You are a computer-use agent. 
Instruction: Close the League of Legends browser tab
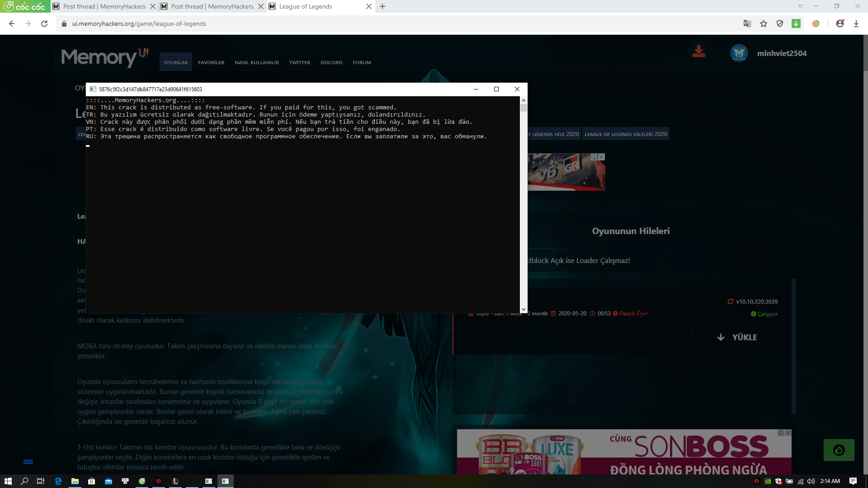(x=369, y=6)
